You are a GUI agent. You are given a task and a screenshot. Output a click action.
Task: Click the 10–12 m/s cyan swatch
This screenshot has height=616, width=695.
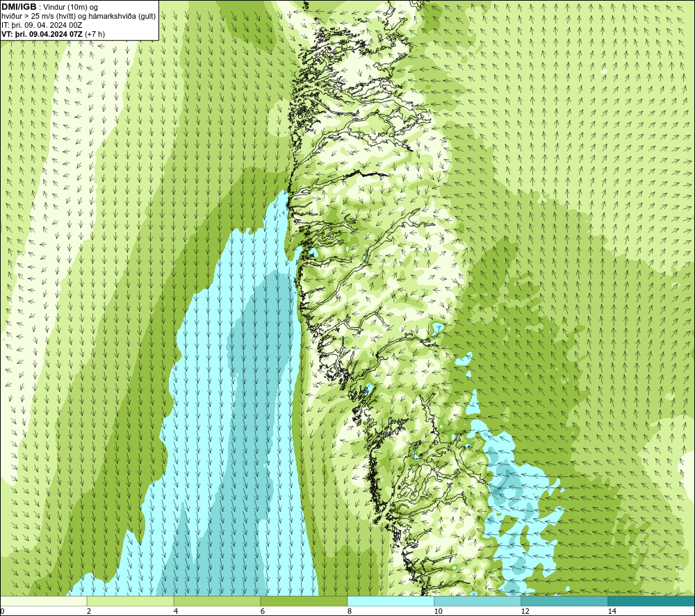click(478, 601)
